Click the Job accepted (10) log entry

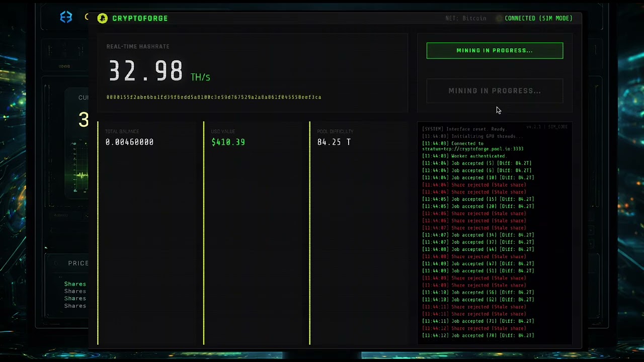(x=478, y=177)
